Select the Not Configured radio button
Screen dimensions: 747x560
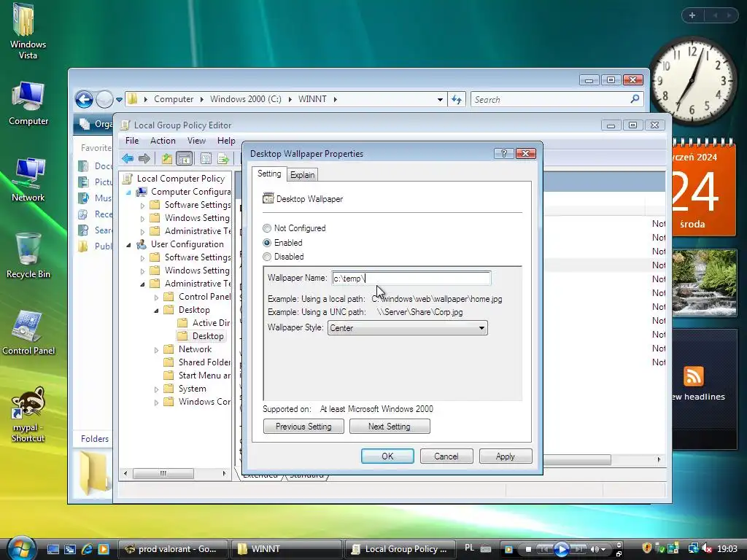pyautogui.click(x=267, y=228)
